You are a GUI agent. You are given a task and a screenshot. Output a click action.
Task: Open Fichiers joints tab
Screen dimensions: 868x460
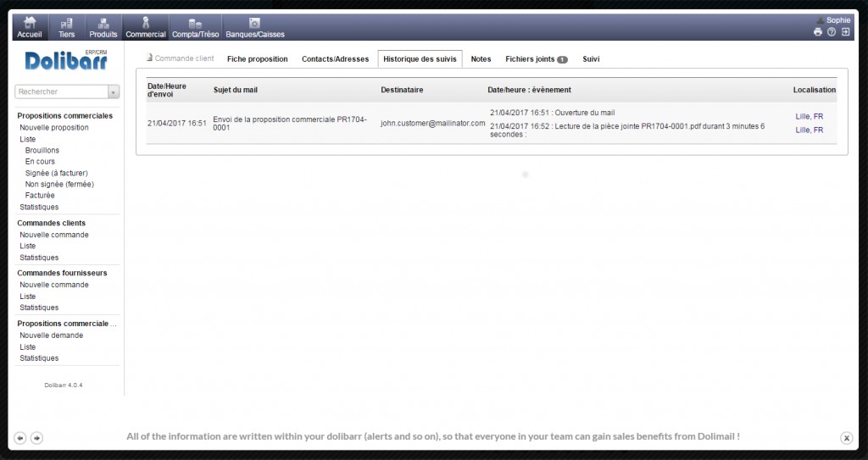click(x=537, y=58)
